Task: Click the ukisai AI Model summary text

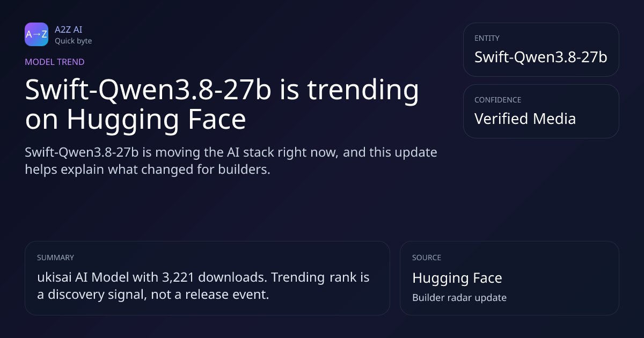Action: click(203, 286)
